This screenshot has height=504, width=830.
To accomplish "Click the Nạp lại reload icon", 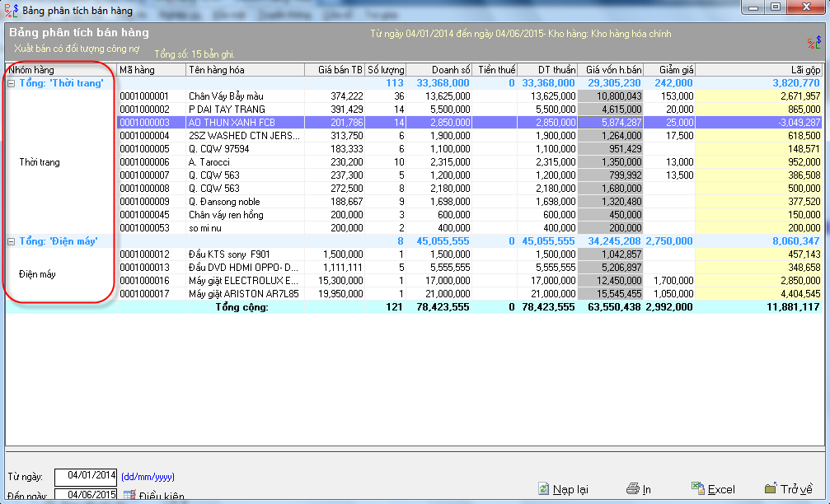I will 543,488.
